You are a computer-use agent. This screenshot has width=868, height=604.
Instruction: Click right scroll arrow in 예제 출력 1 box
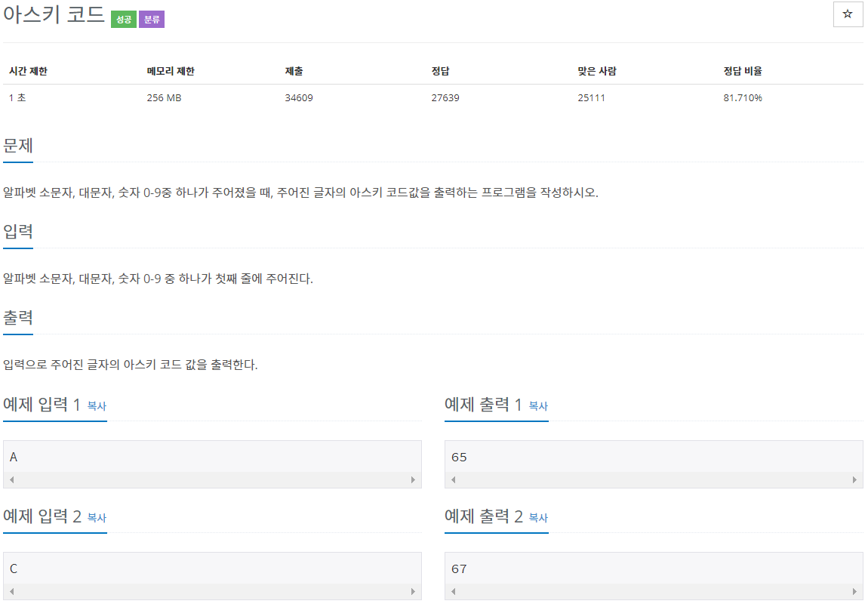854,480
